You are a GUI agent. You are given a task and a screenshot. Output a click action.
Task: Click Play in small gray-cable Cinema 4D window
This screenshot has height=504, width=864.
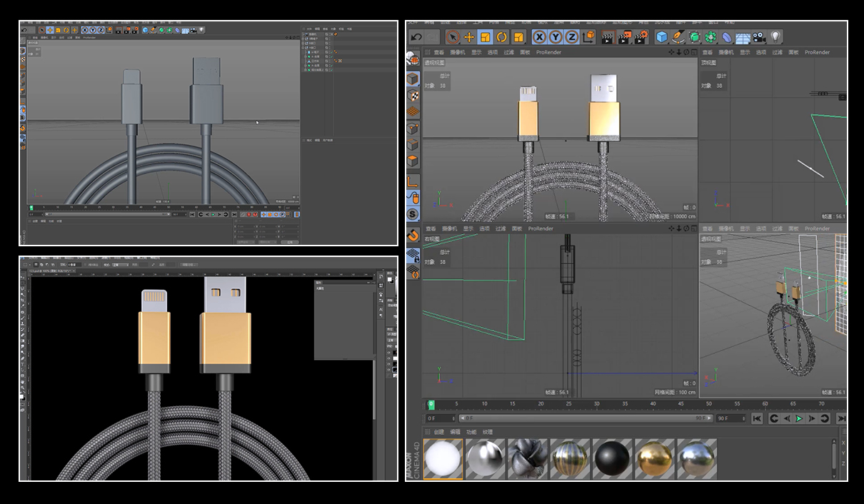(213, 214)
